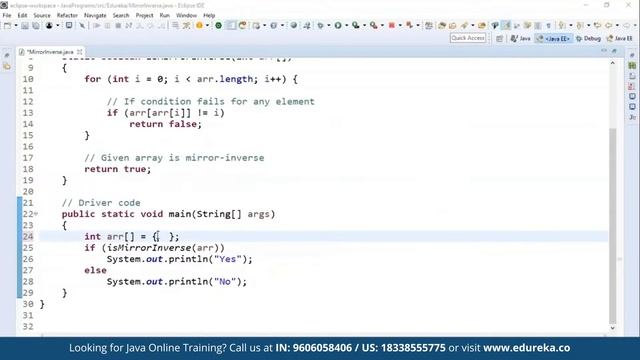Click 'System.out.println("Yes");' on line 26

coord(180,259)
